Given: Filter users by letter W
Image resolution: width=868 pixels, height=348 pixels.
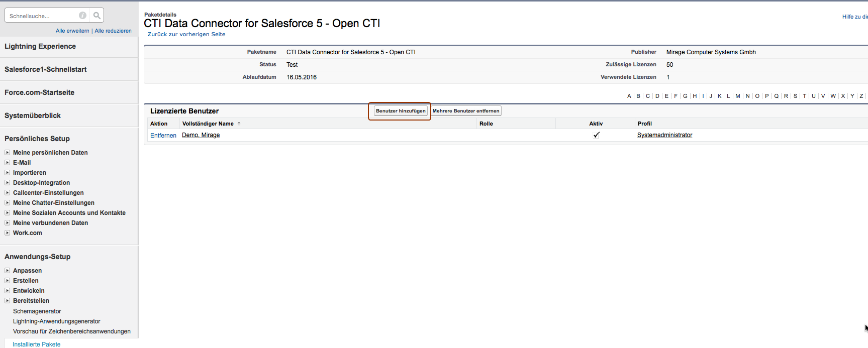Looking at the screenshot, I should point(833,96).
